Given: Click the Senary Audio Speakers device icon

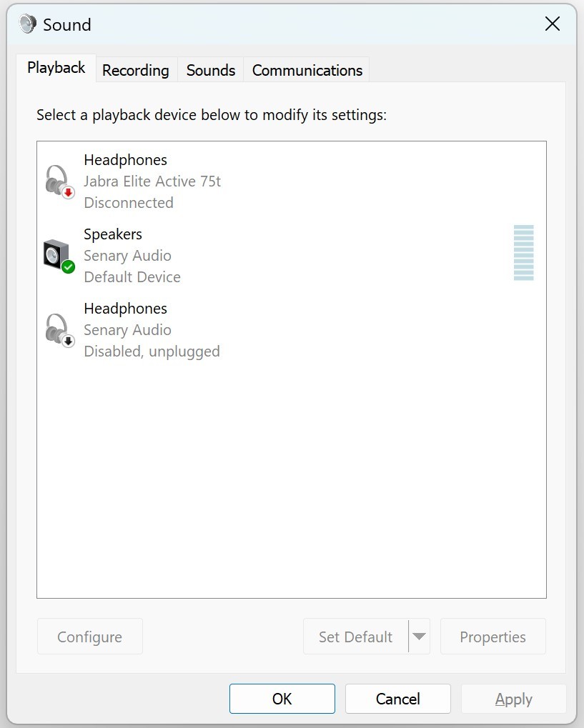Looking at the screenshot, I should pyautogui.click(x=56, y=254).
